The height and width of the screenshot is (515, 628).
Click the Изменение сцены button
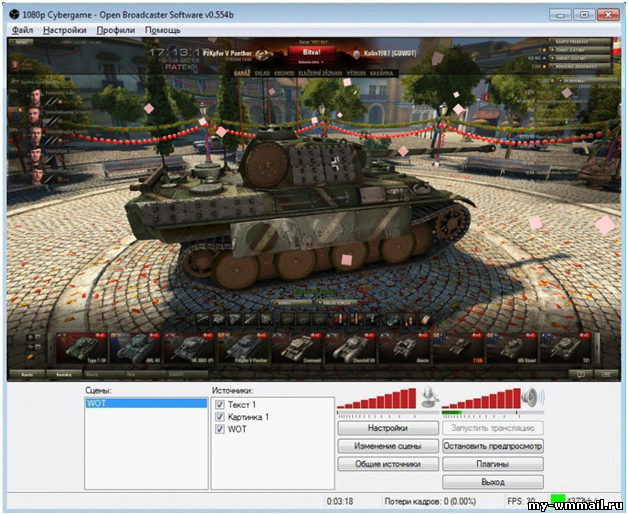[x=388, y=446]
